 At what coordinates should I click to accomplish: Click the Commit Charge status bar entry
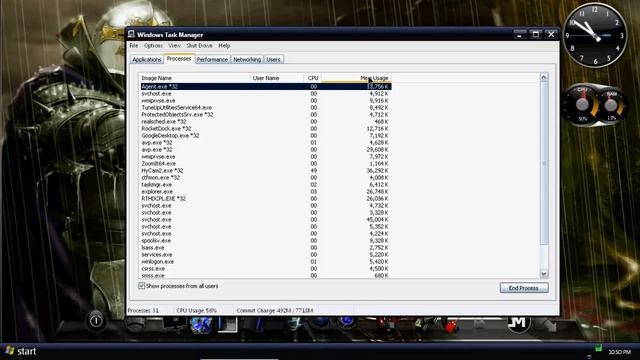click(275, 311)
